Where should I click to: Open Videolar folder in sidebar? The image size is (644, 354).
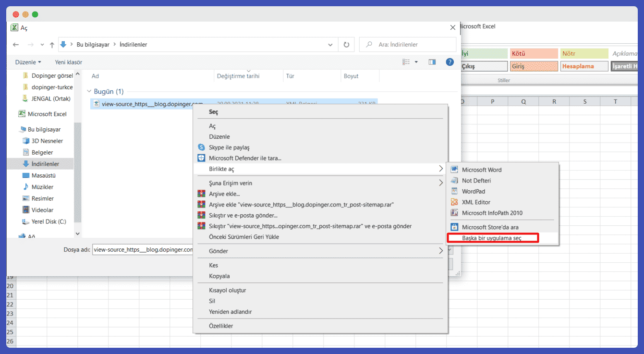coord(38,210)
